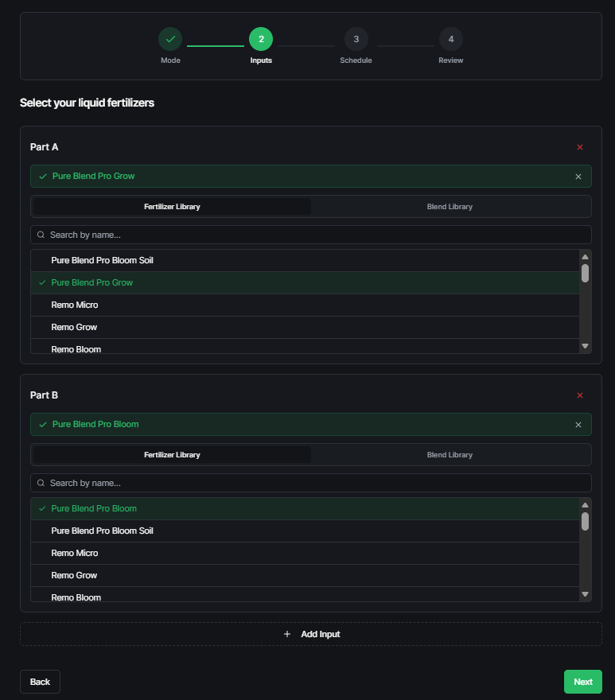The width and height of the screenshot is (615, 700).
Task: Focus Part B Search by name field
Action: point(311,483)
